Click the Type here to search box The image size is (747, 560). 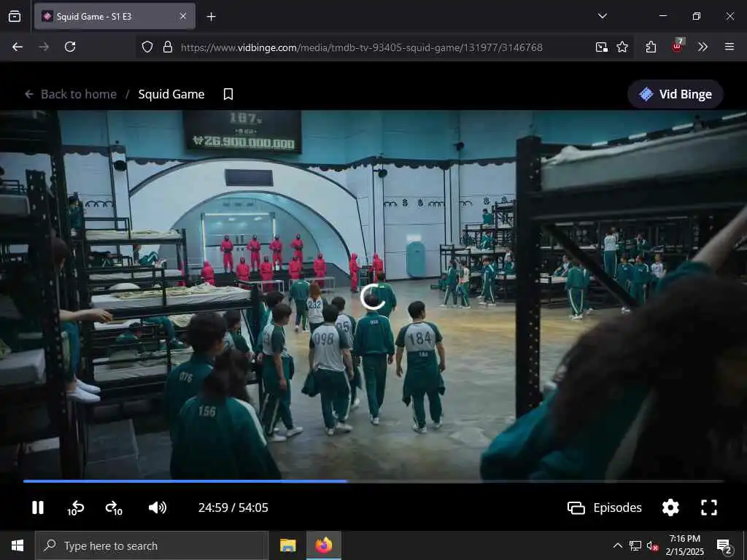[x=152, y=545]
